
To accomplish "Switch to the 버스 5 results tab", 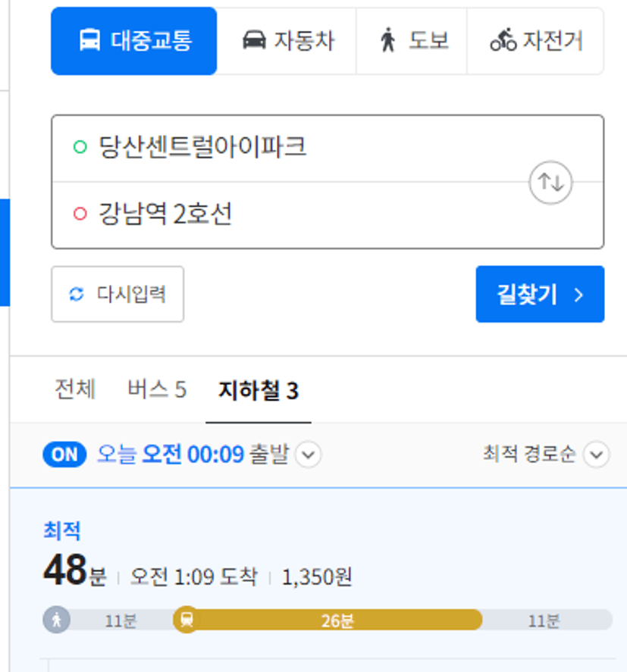I will coord(157,389).
